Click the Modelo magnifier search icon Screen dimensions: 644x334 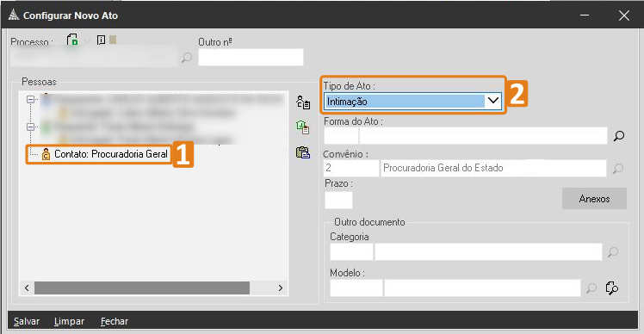tap(591, 288)
